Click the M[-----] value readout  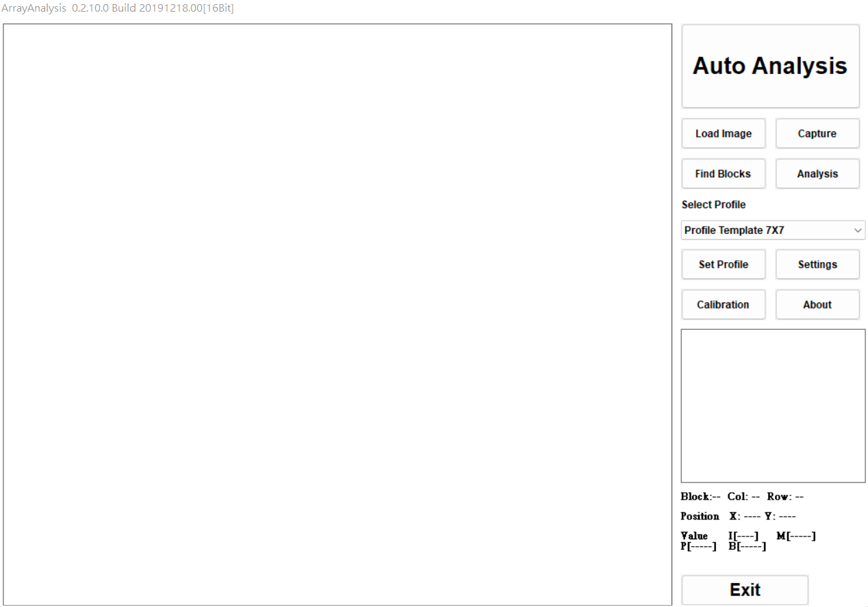[x=795, y=536]
